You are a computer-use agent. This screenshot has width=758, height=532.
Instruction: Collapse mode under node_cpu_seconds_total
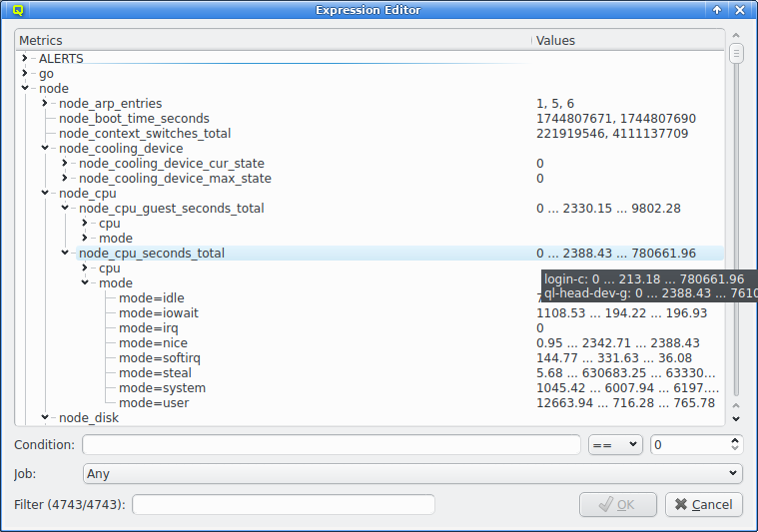pyautogui.click(x=85, y=282)
